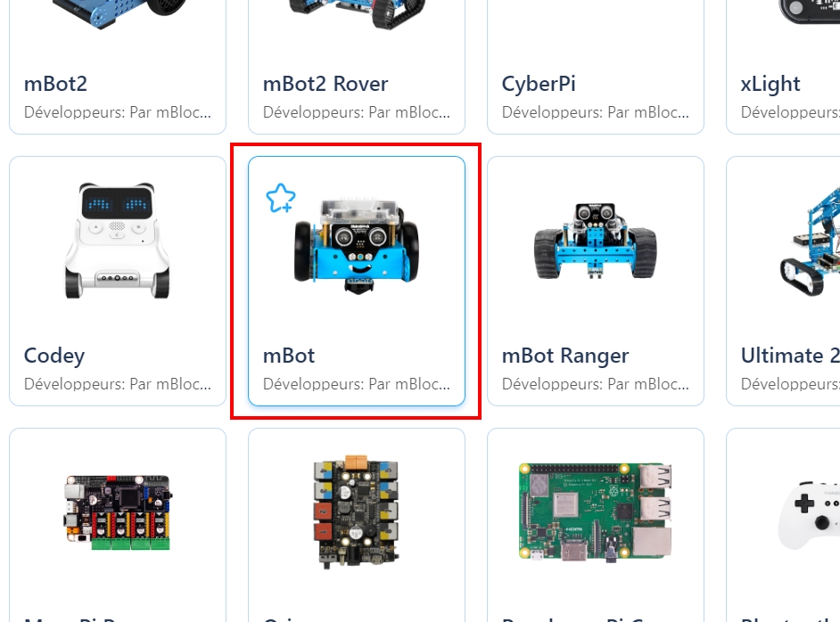This screenshot has width=840, height=622.
Task: Select the Raspberry Pi board image
Action: [x=595, y=512]
